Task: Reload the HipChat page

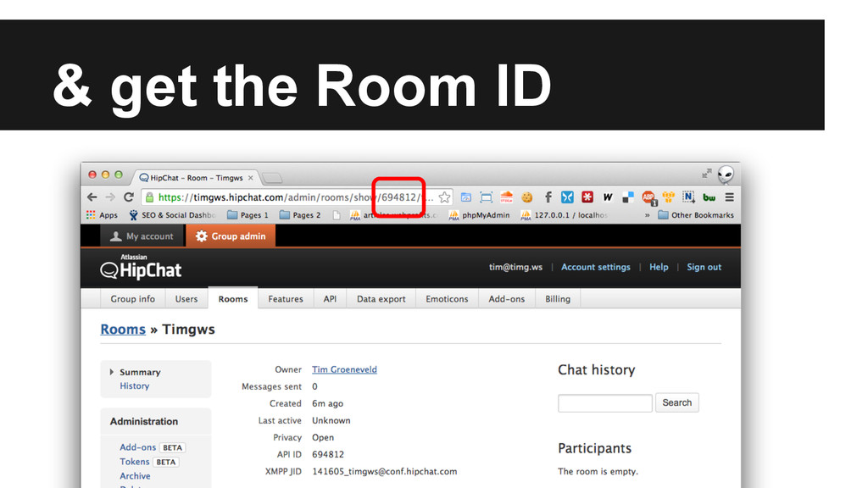Action: click(x=129, y=197)
